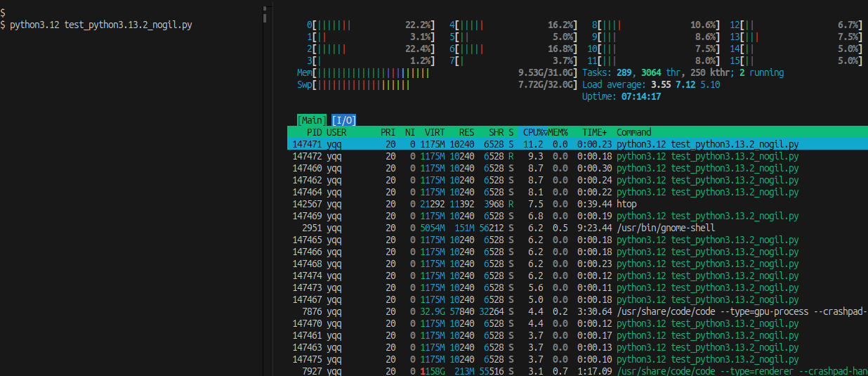Select the code gpu-process row PID 7876
This screenshot has width=868, height=376.
577,311
